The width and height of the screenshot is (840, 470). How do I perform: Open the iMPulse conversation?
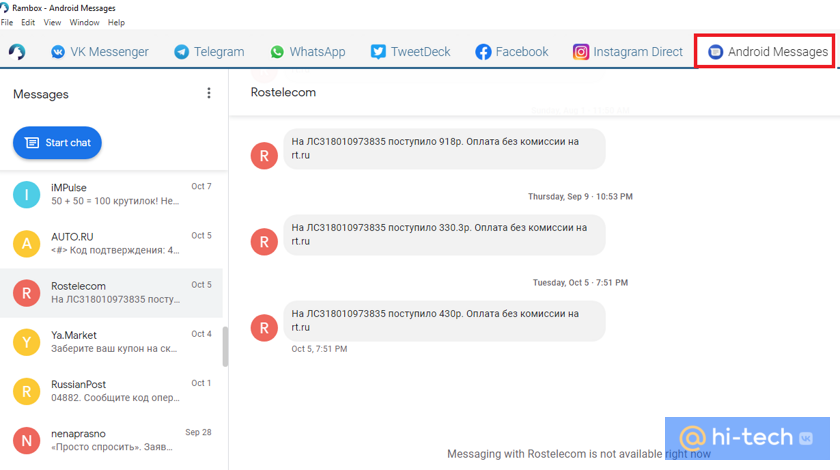(x=111, y=194)
